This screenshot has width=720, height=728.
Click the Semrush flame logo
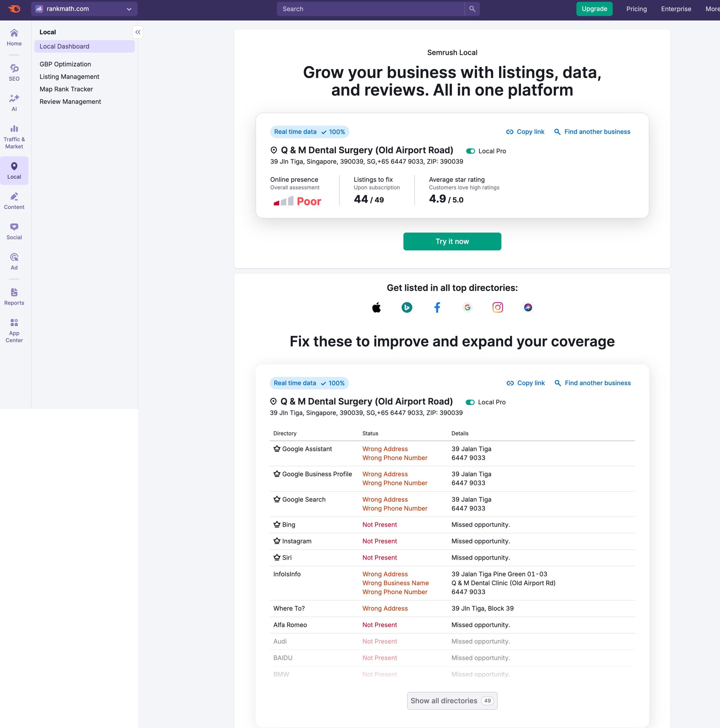[14, 9]
